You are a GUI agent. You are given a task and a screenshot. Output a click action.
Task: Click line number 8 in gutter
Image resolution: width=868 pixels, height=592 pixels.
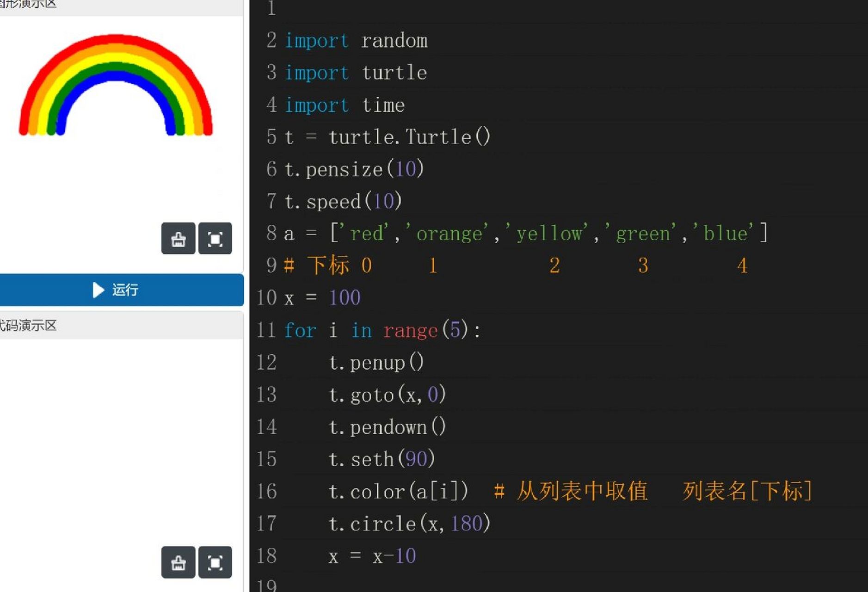(271, 233)
